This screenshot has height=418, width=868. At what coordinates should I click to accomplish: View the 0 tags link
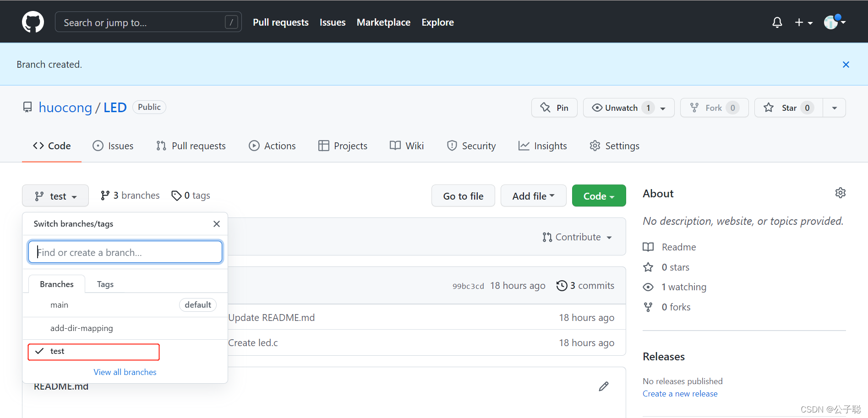[191, 195]
